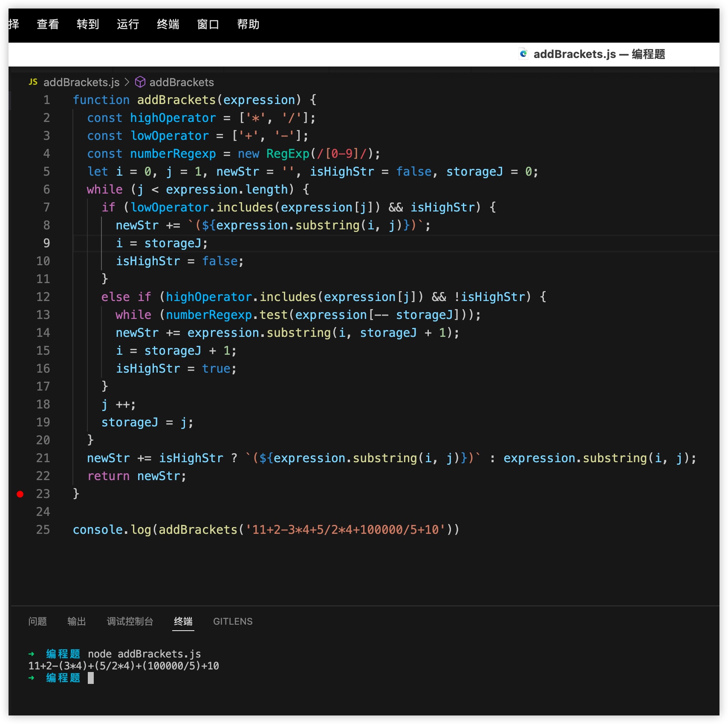The height and width of the screenshot is (724, 728).
Task: Open the 运行 menu
Action: click(x=128, y=24)
